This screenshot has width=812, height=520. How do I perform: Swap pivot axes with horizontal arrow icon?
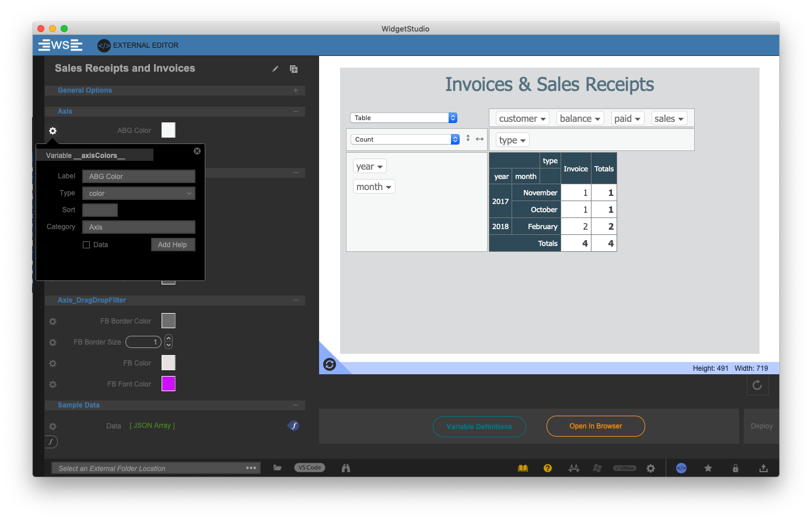[480, 139]
